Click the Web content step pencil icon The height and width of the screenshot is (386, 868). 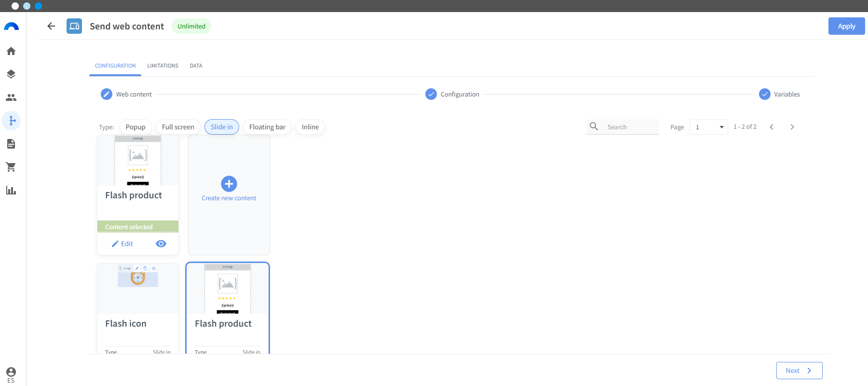tap(107, 94)
